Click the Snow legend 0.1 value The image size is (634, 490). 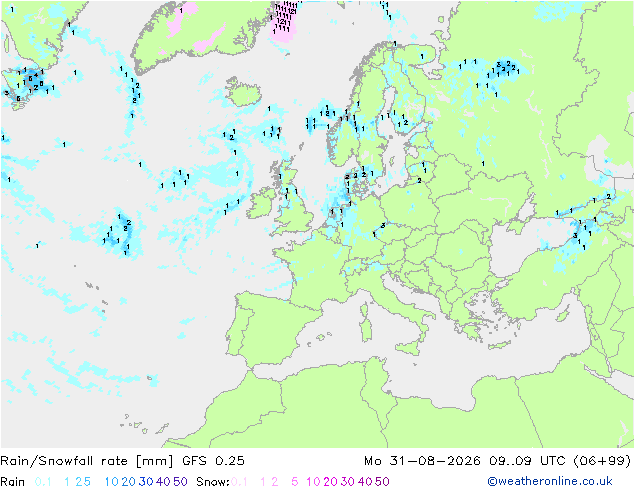239,482
